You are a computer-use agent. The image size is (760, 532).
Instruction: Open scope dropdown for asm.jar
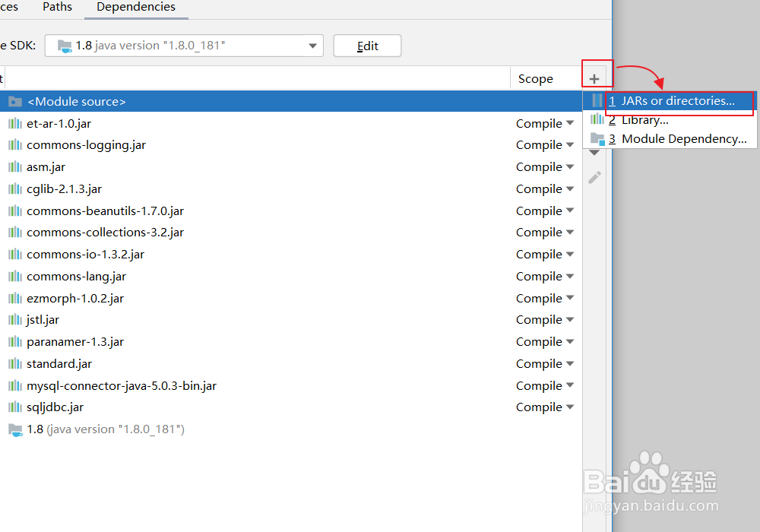tap(570, 166)
